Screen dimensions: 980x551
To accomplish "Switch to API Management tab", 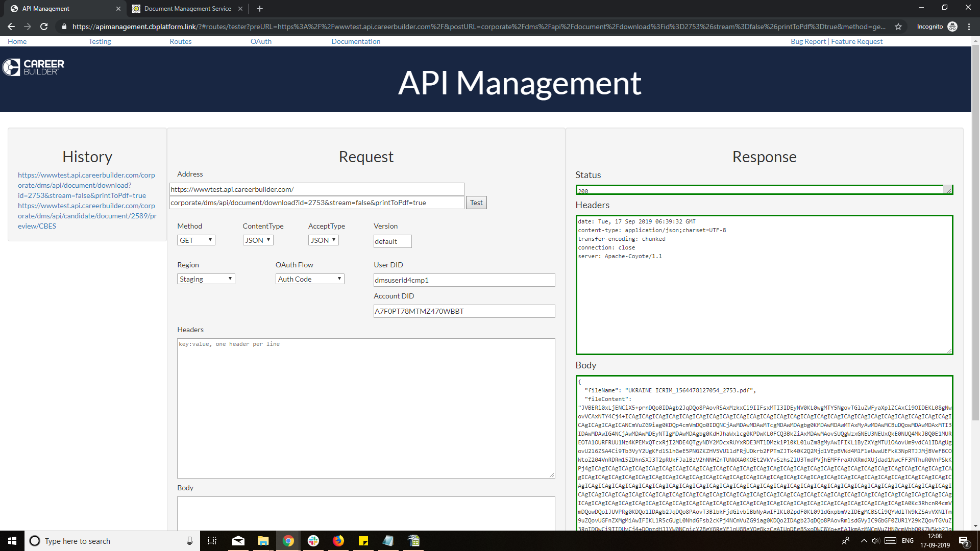I will coord(64,9).
